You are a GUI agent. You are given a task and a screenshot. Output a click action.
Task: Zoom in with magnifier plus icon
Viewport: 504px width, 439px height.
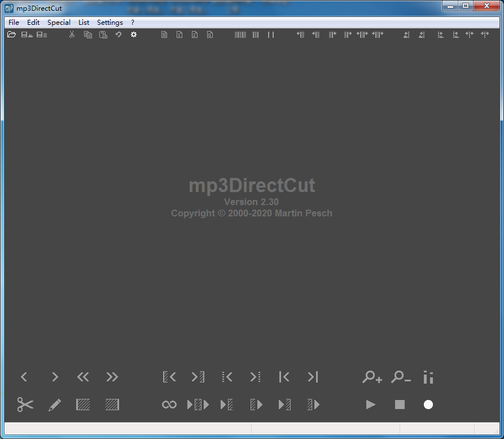[x=372, y=377]
